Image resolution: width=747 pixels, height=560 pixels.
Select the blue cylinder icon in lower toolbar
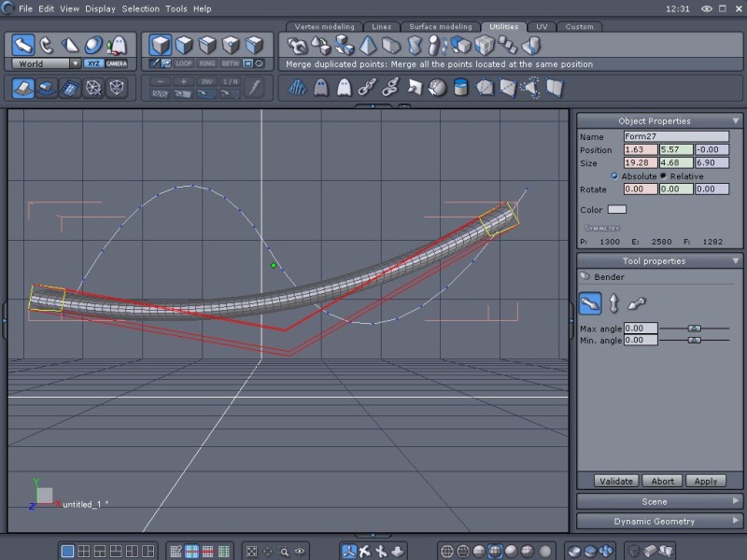pyautogui.click(x=460, y=87)
